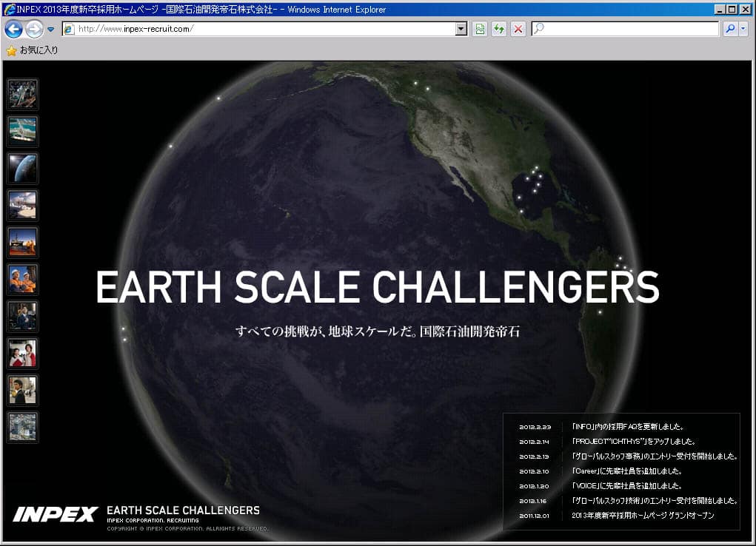Open the 「Career」に先輩社員を追加しました news item
Screen dimensions: 756x546
coord(626,471)
